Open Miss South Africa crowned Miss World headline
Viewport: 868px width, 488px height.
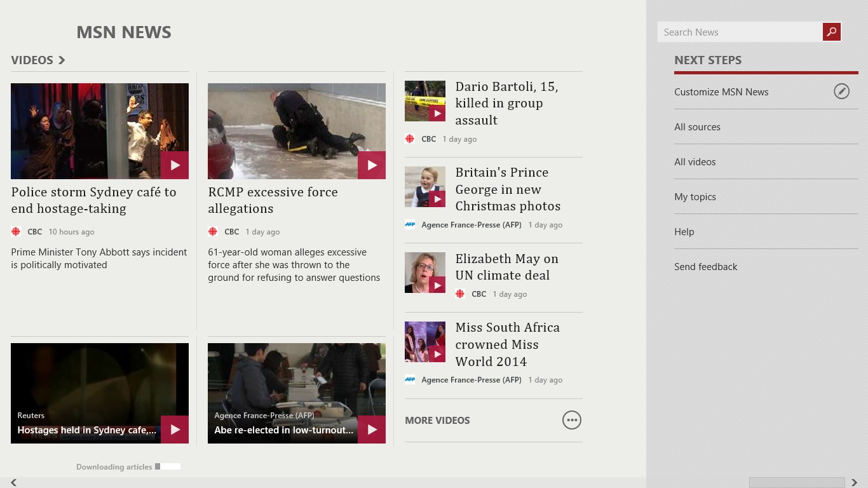[507, 344]
